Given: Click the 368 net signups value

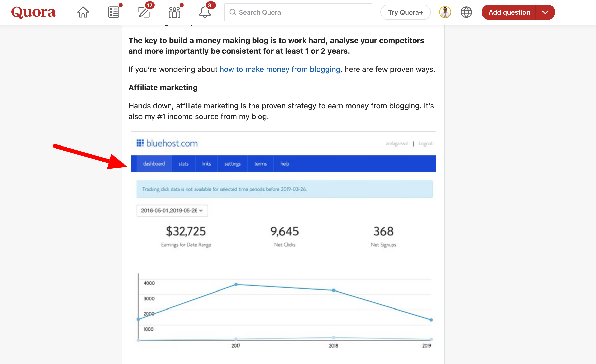Looking at the screenshot, I should (383, 231).
